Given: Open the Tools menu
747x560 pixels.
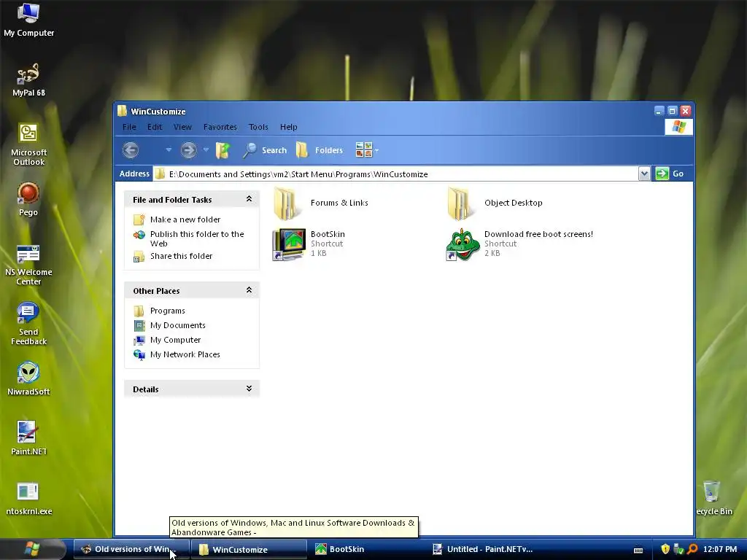Looking at the screenshot, I should [x=258, y=127].
